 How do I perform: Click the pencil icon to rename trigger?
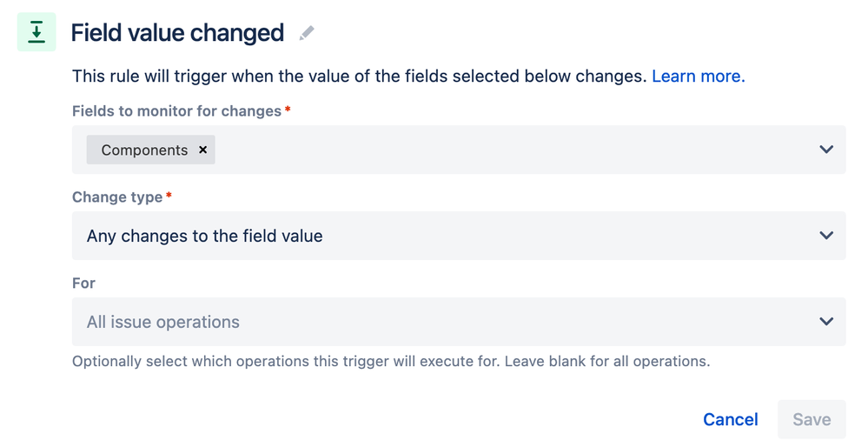(x=306, y=33)
